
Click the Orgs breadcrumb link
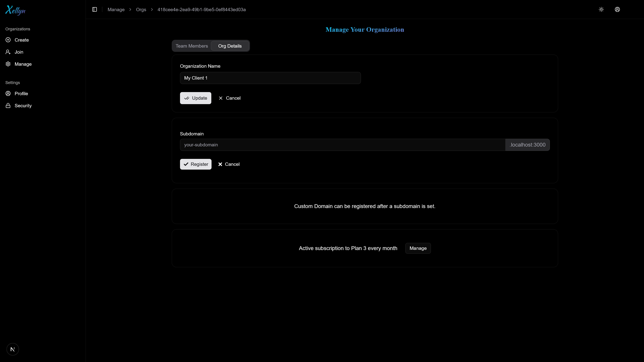[141, 9]
